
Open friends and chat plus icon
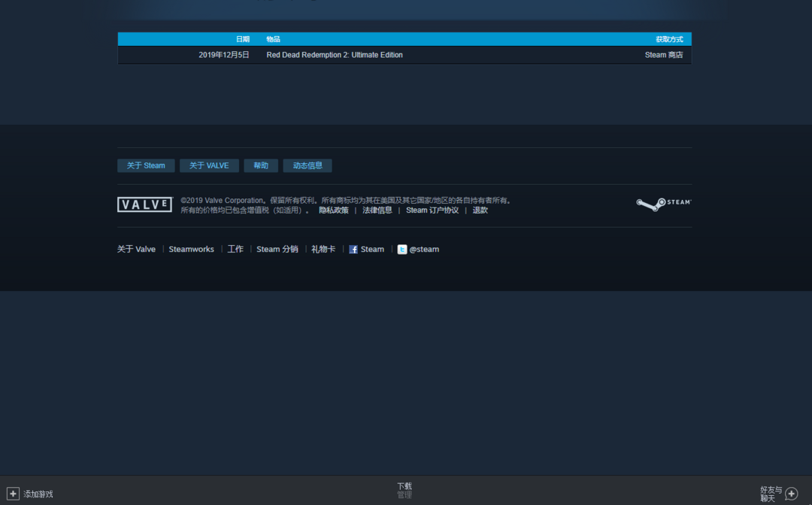(x=791, y=494)
